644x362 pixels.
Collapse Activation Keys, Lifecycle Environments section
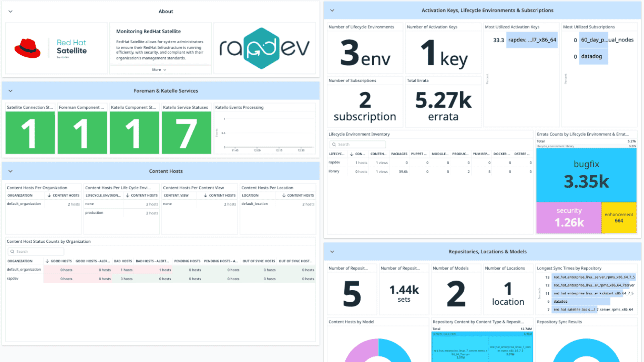point(332,10)
